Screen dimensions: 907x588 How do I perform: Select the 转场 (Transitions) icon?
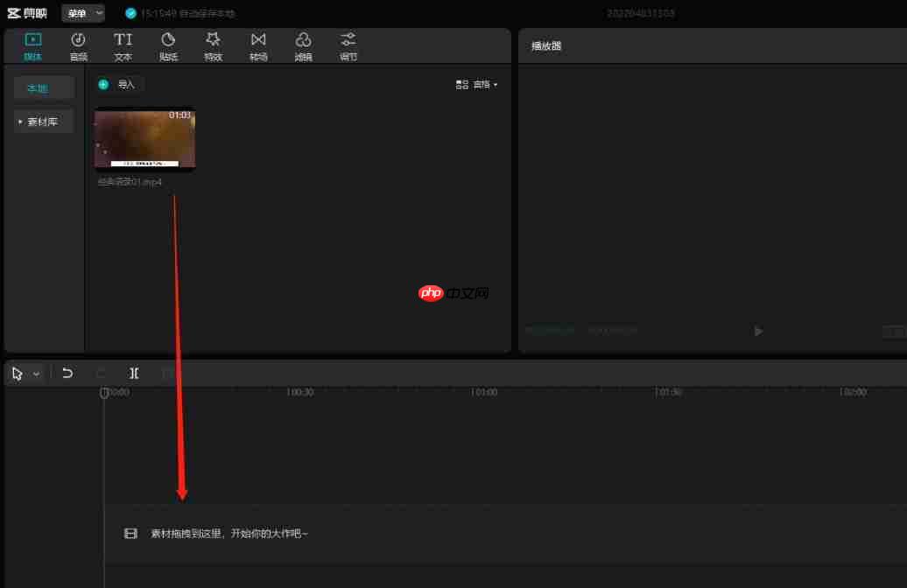tap(258, 45)
